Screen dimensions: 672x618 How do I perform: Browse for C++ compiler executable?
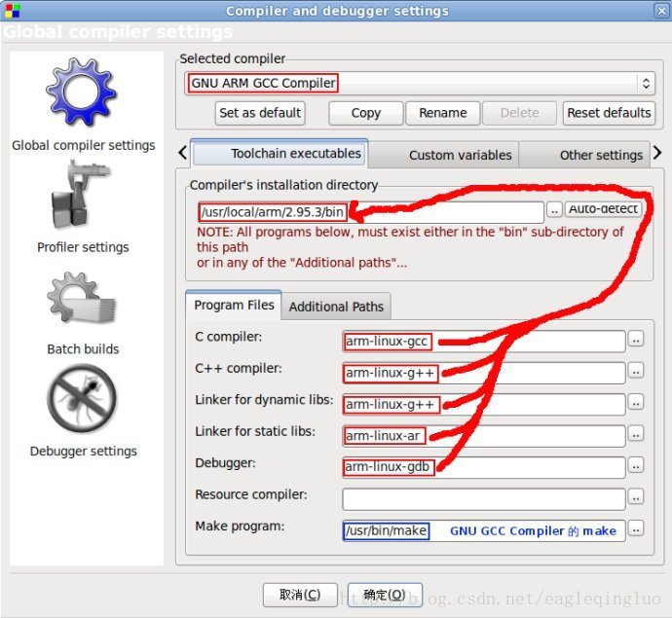636,371
